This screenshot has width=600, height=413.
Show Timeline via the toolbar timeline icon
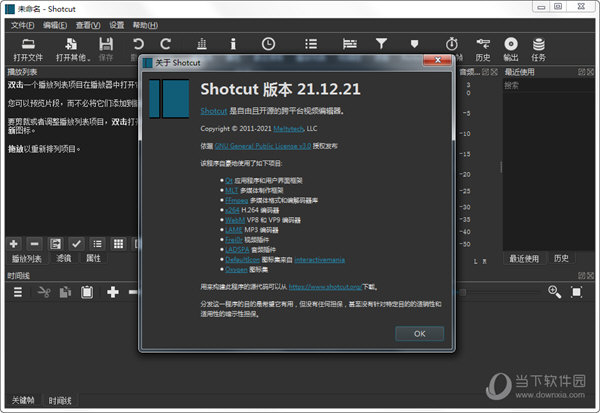349,44
